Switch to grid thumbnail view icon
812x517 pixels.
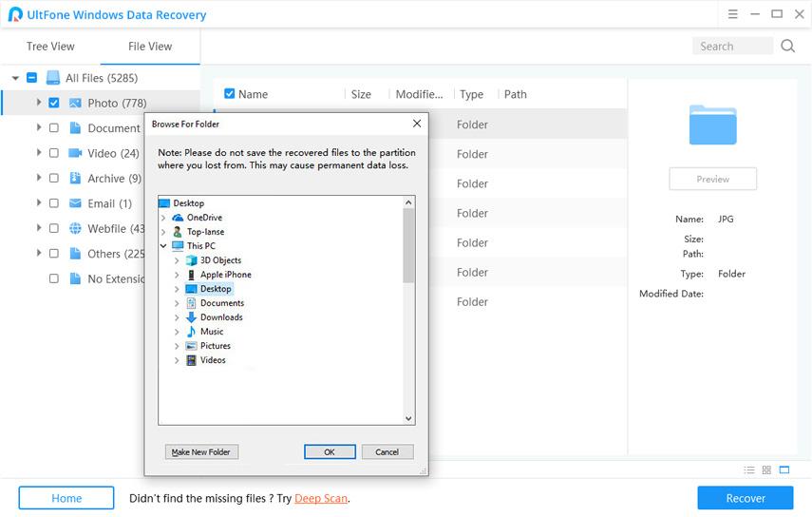(x=766, y=469)
